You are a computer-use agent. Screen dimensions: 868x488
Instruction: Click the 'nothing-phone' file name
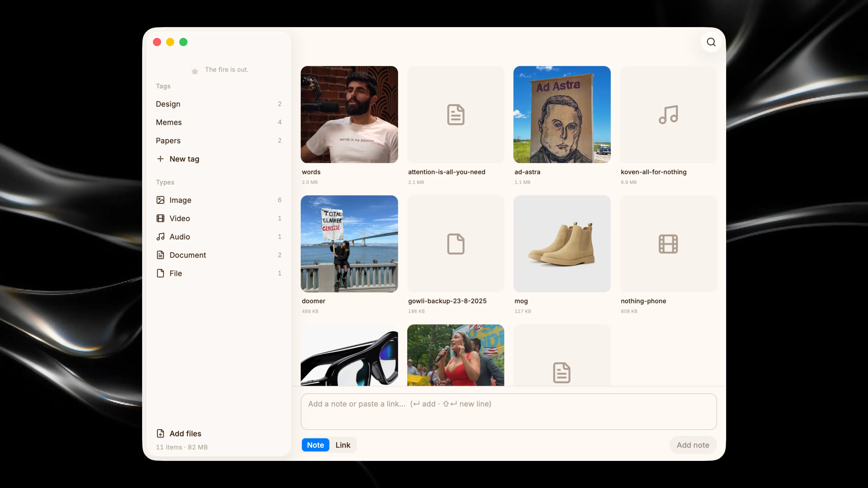(x=643, y=301)
